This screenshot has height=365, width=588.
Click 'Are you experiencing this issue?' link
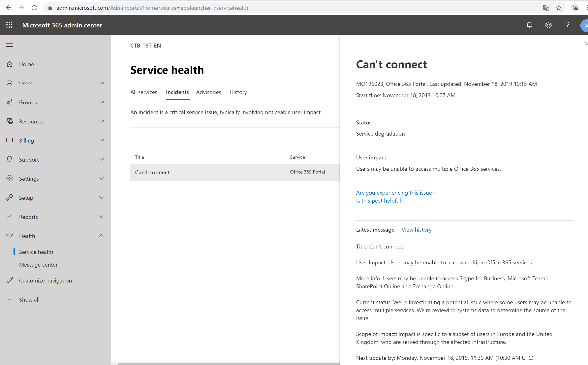click(395, 193)
